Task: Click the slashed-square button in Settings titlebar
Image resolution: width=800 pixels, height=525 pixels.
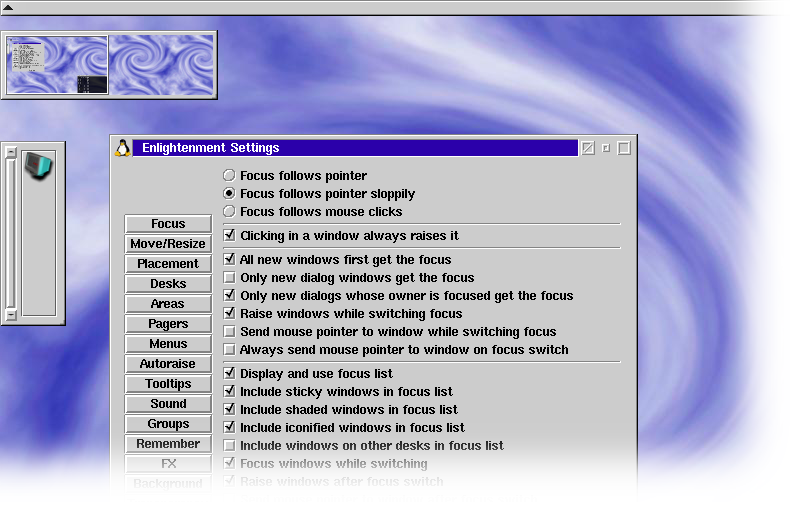Action: (x=588, y=148)
